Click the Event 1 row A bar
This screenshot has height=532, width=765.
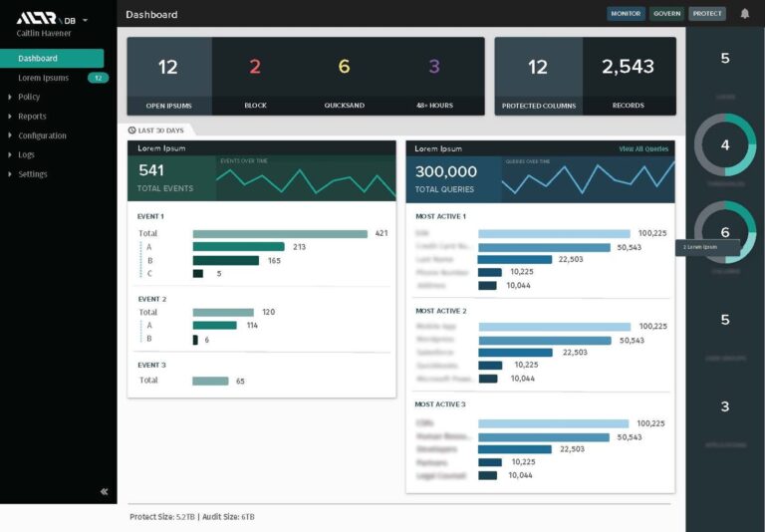tap(239, 247)
